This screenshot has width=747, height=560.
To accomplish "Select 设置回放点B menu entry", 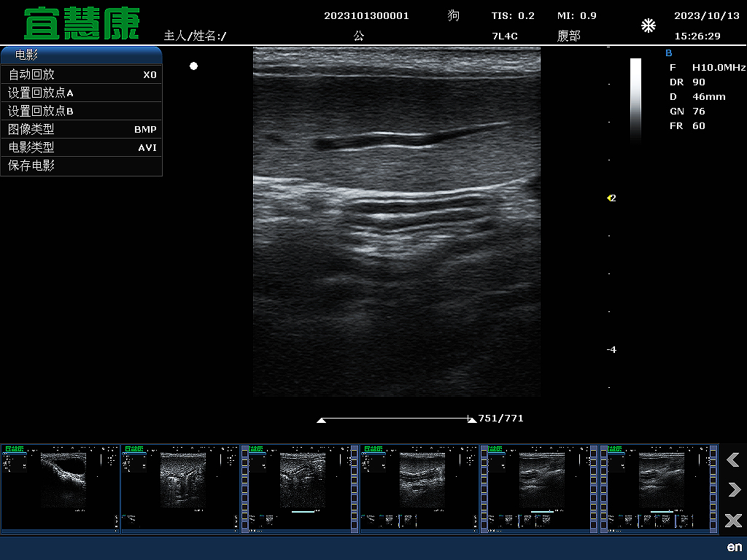I will pyautogui.click(x=81, y=111).
